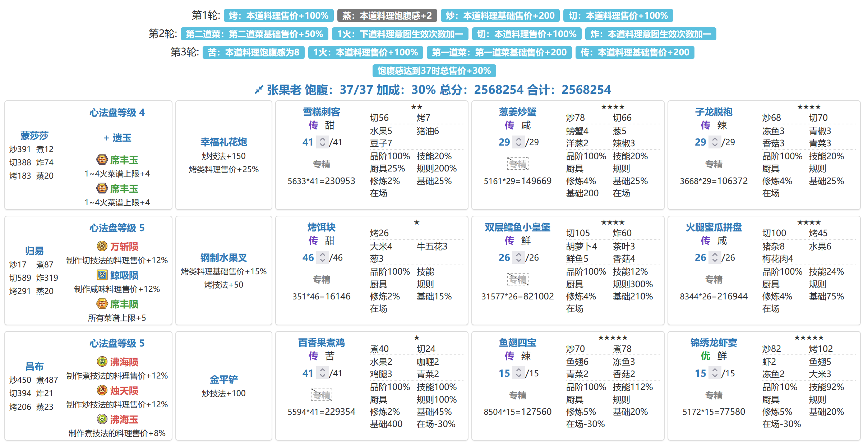Click 烛天陨 amber icon
Image resolution: width=868 pixels, height=445 pixels.
point(102,390)
